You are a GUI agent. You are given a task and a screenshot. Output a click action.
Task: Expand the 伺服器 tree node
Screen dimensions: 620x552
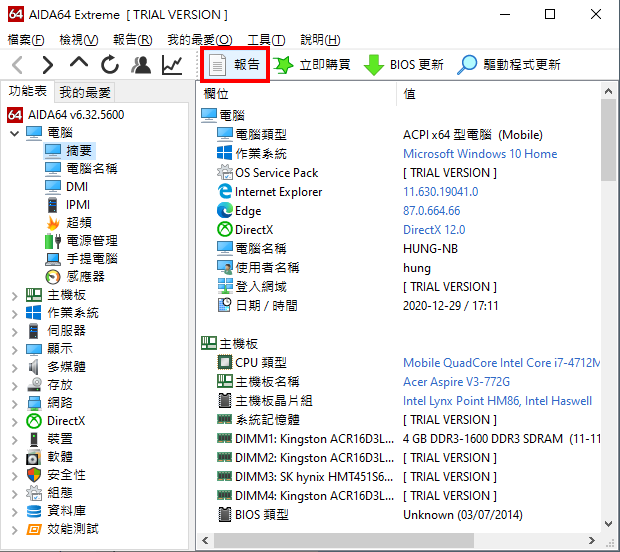[x=15, y=332]
